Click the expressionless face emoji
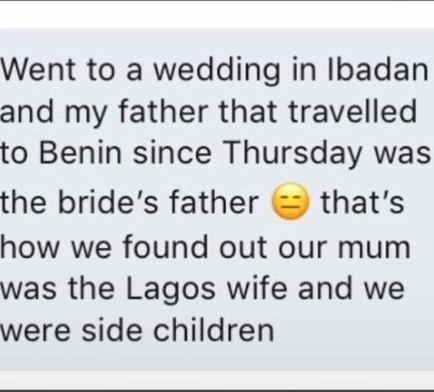The image size is (434, 392). (291, 201)
